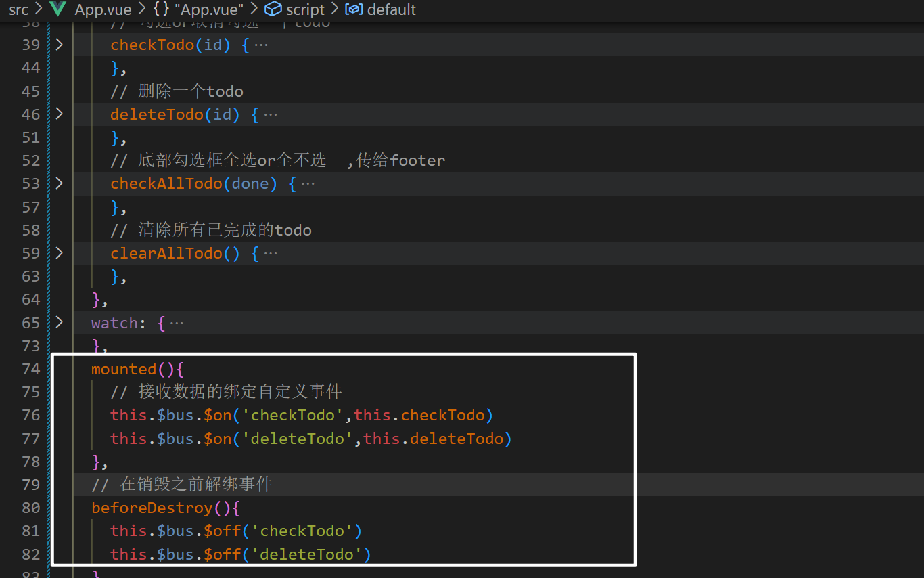924x578 pixels.
Task: Click $off on line 81
Action: tap(223, 531)
